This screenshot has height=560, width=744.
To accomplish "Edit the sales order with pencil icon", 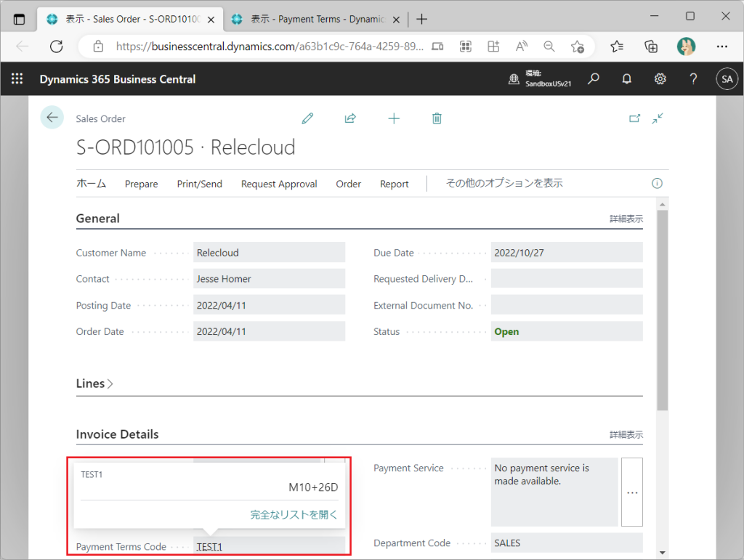I will point(307,118).
